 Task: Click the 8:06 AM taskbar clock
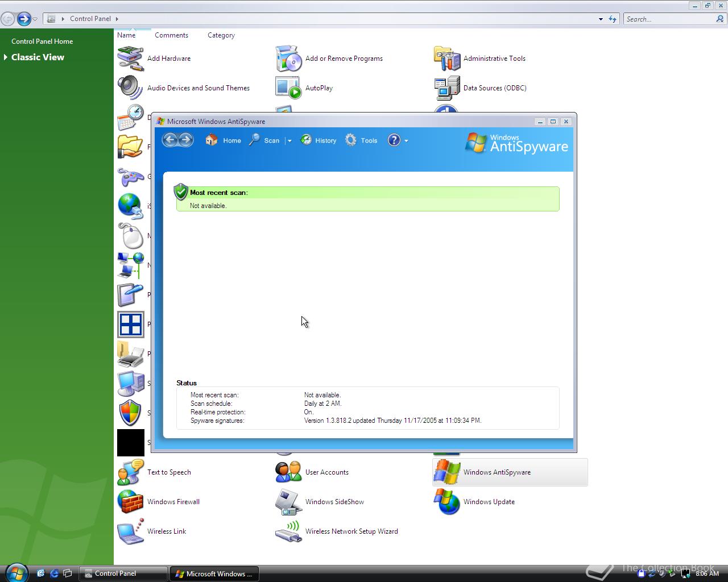707,573
